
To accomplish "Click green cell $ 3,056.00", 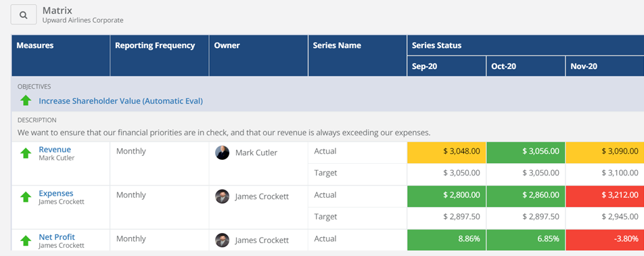I will point(526,153).
